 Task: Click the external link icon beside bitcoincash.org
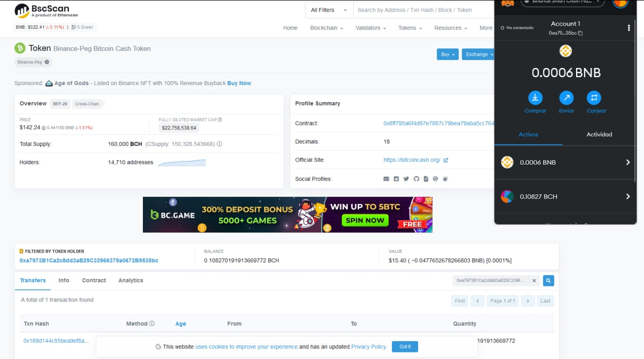pyautogui.click(x=445, y=160)
